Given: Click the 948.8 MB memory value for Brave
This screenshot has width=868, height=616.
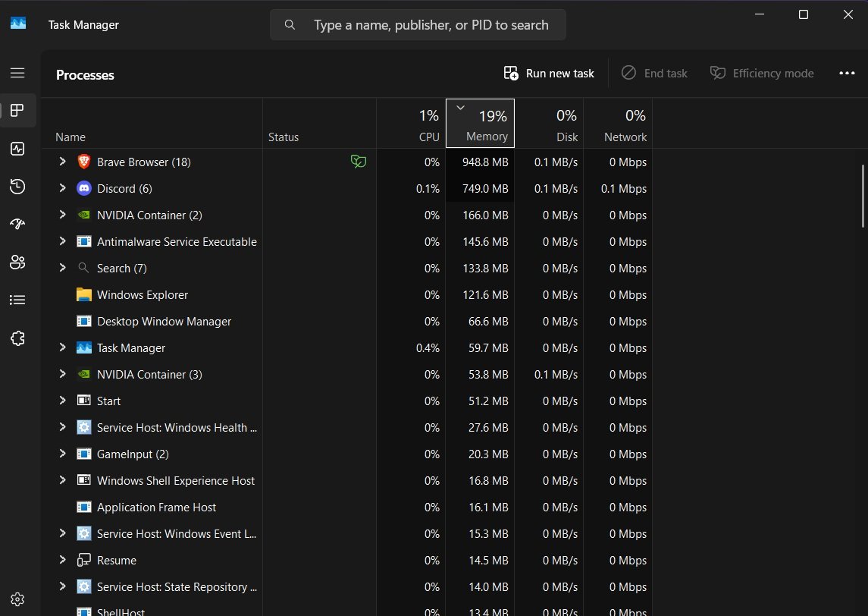Looking at the screenshot, I should pos(485,162).
